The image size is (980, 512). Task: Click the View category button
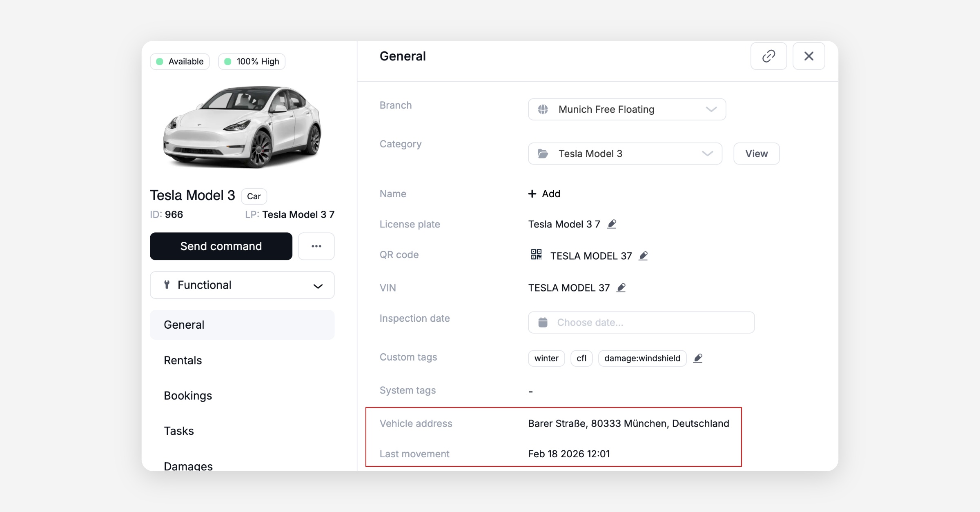coord(756,154)
